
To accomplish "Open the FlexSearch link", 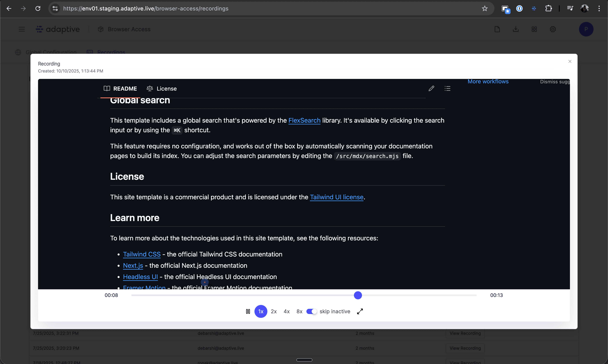I will click(x=304, y=120).
